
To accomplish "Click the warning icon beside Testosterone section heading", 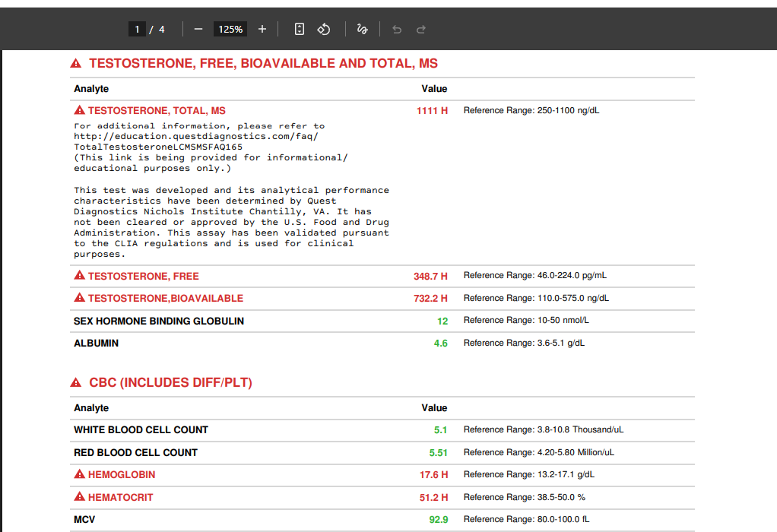I will click(x=76, y=63).
